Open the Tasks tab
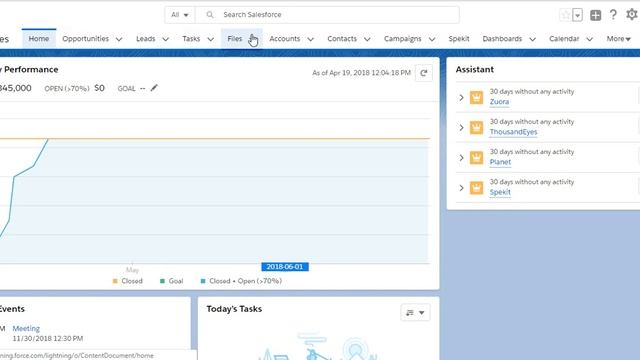Viewport: 640px width, 360px height. coord(191,39)
